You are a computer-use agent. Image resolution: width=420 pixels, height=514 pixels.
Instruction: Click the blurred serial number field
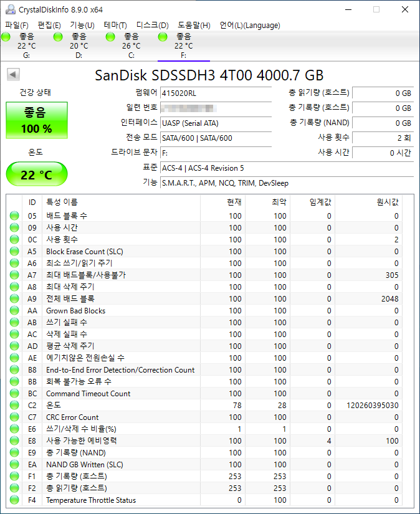click(216, 108)
